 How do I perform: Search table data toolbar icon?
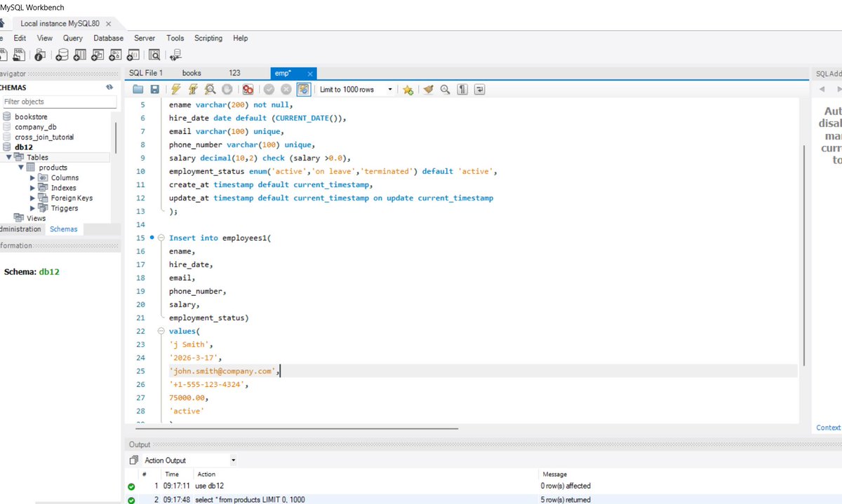(x=154, y=54)
